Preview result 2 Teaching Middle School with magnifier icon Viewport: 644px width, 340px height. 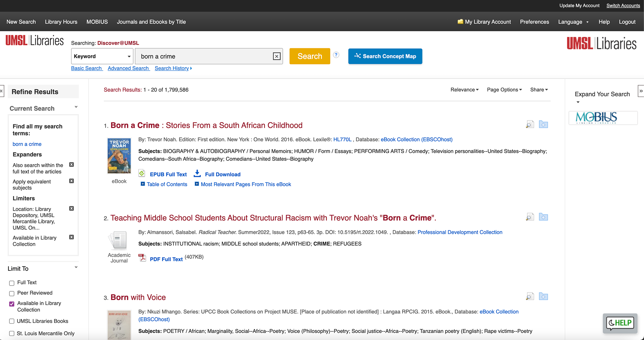click(530, 217)
